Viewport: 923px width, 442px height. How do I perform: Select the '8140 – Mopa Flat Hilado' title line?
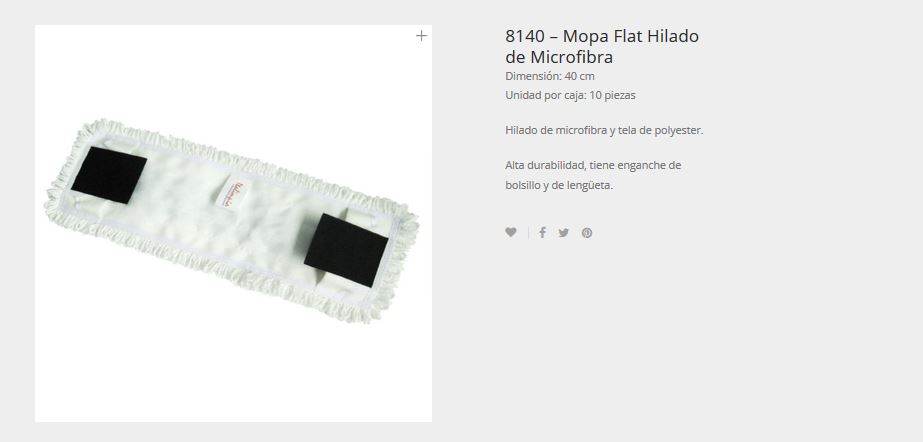pyautogui.click(x=602, y=36)
